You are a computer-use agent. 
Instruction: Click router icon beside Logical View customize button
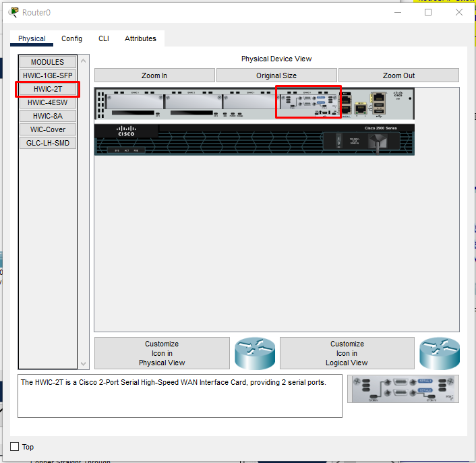pos(440,353)
